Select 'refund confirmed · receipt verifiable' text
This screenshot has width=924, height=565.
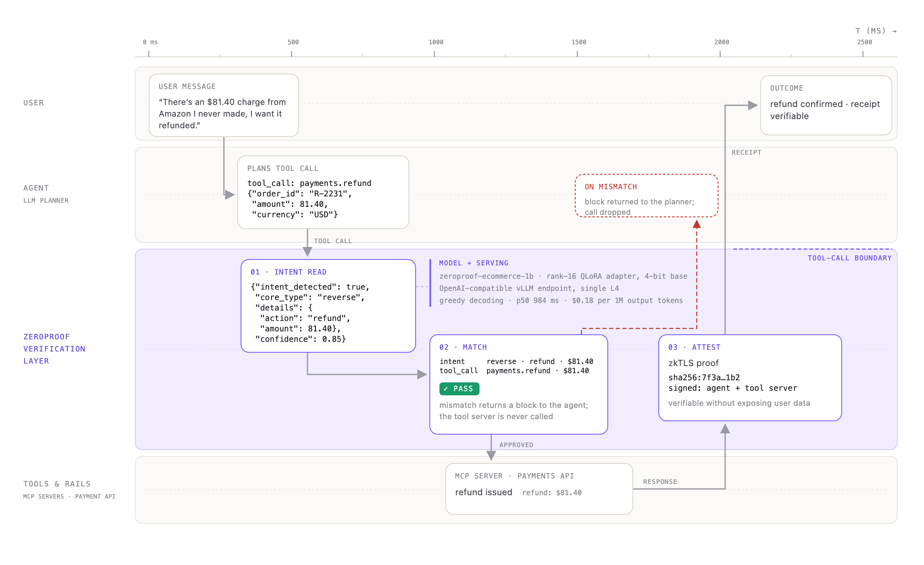825,110
